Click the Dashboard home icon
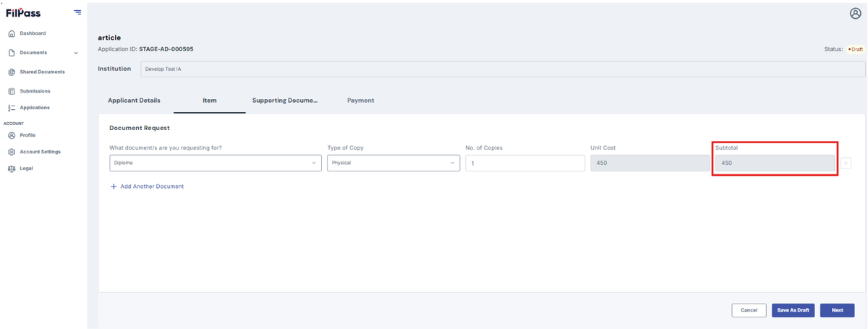868x329 pixels. pyautogui.click(x=12, y=33)
